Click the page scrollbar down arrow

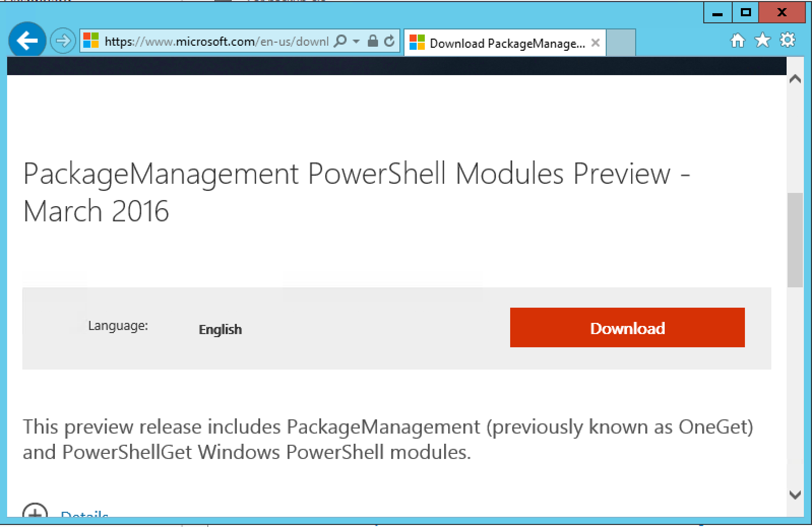[795, 495]
